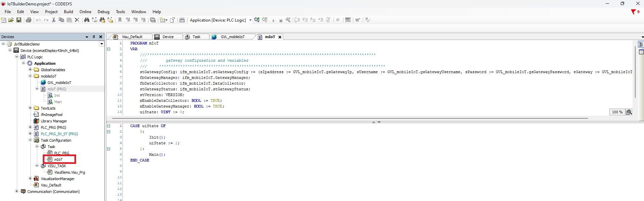
Task: Start the application with play icon
Action: click(273, 20)
